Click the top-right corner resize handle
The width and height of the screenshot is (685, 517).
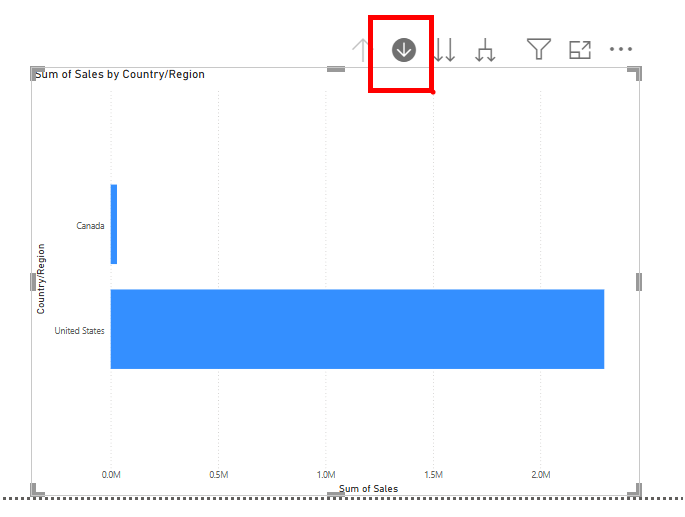[635, 73]
